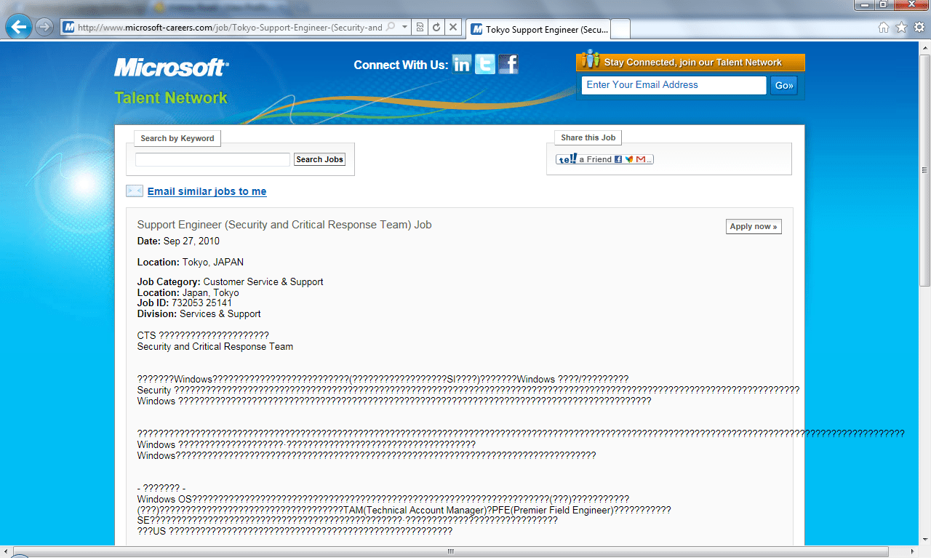
Task: Click the Go» button beside email field
Action: point(784,85)
